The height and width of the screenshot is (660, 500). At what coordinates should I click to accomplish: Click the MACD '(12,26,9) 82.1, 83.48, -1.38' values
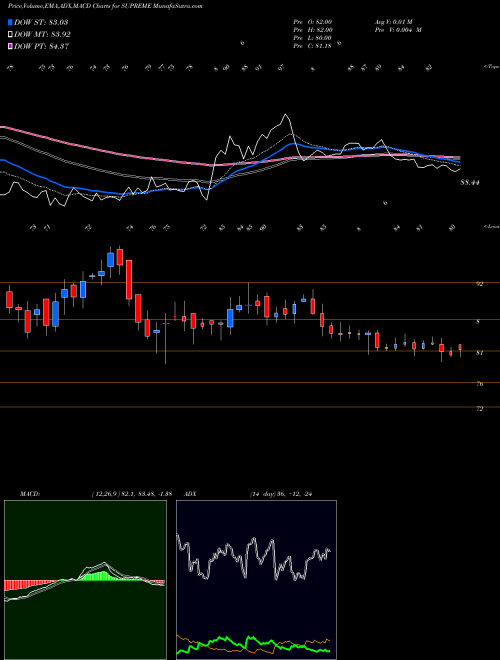pos(131,494)
